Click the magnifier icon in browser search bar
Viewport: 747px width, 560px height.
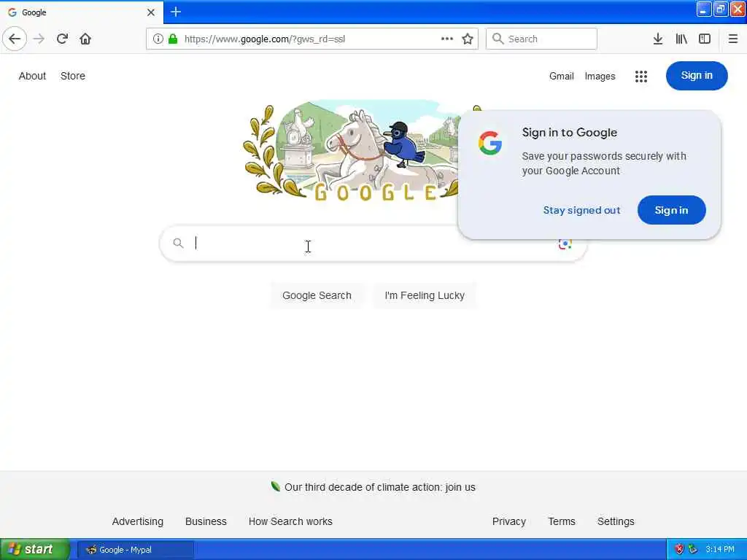tap(498, 39)
